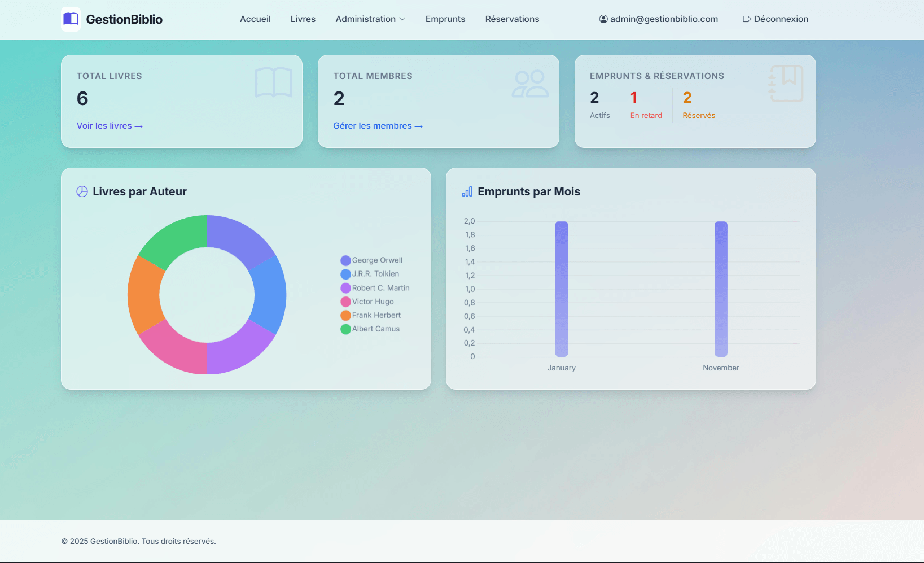Viewport: 924px width, 563px height.
Task: Click the people icon in Total Membres card
Action: coord(530,84)
